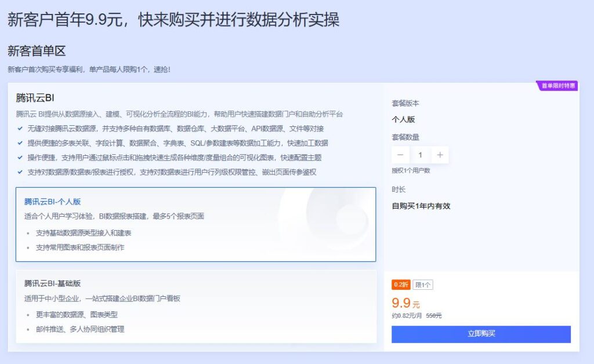Click the 支持基础数据源类型接入和建表 bullet text
Screen dimensions: 594x364
click(84, 233)
